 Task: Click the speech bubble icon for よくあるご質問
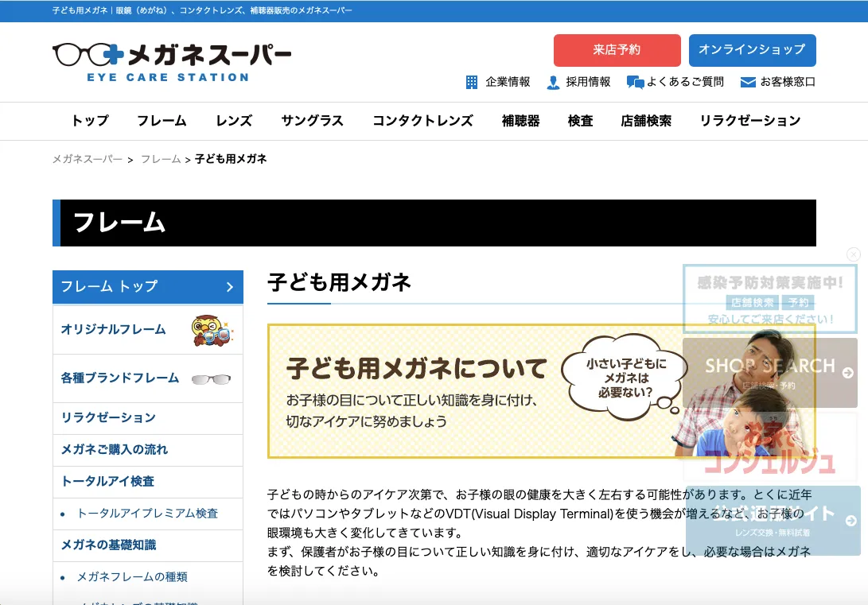(635, 83)
